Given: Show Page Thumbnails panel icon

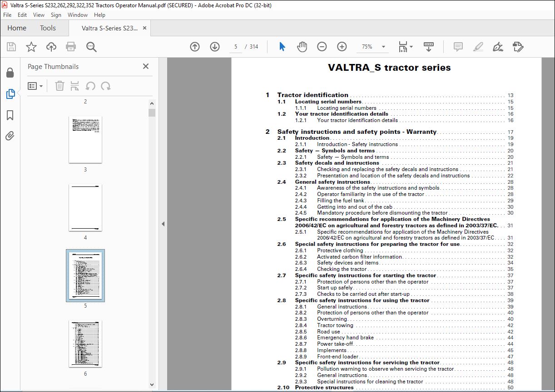Looking at the screenshot, I should [x=10, y=94].
